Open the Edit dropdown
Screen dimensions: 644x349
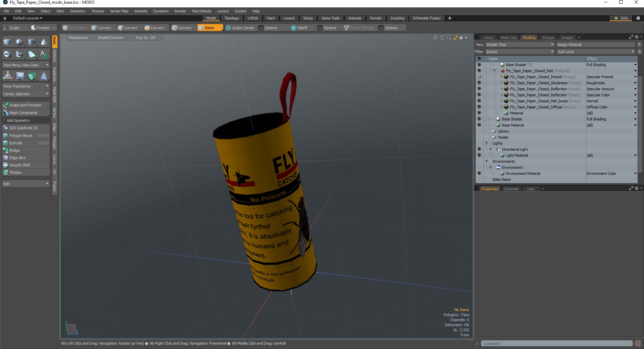(x=26, y=184)
